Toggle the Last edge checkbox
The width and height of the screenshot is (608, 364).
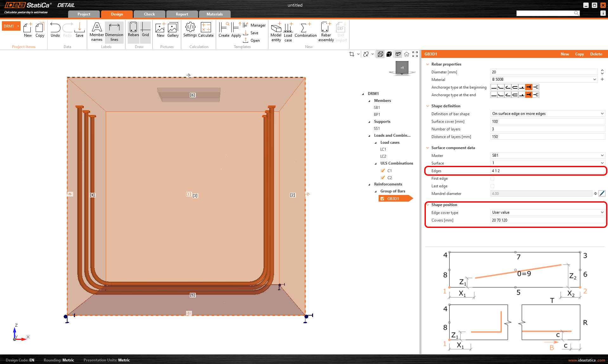pyautogui.click(x=492, y=186)
